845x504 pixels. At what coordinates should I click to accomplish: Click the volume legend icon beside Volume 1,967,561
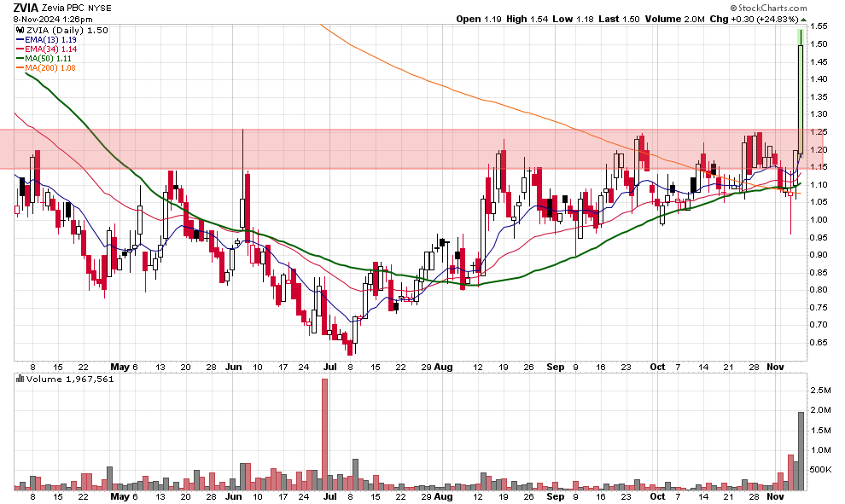tap(20, 378)
